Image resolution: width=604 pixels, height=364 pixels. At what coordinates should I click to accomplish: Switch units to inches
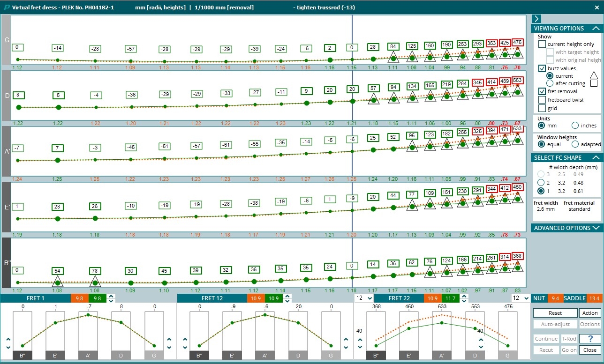(575, 126)
